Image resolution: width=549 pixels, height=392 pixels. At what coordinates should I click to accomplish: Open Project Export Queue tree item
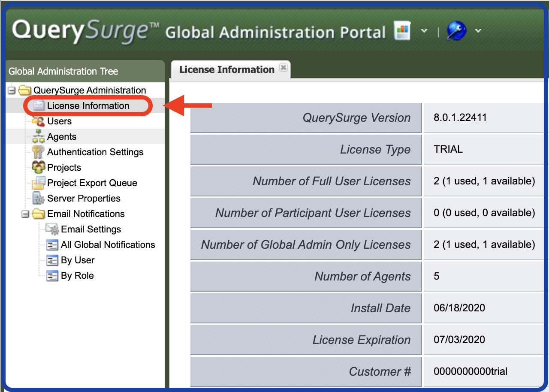click(92, 183)
